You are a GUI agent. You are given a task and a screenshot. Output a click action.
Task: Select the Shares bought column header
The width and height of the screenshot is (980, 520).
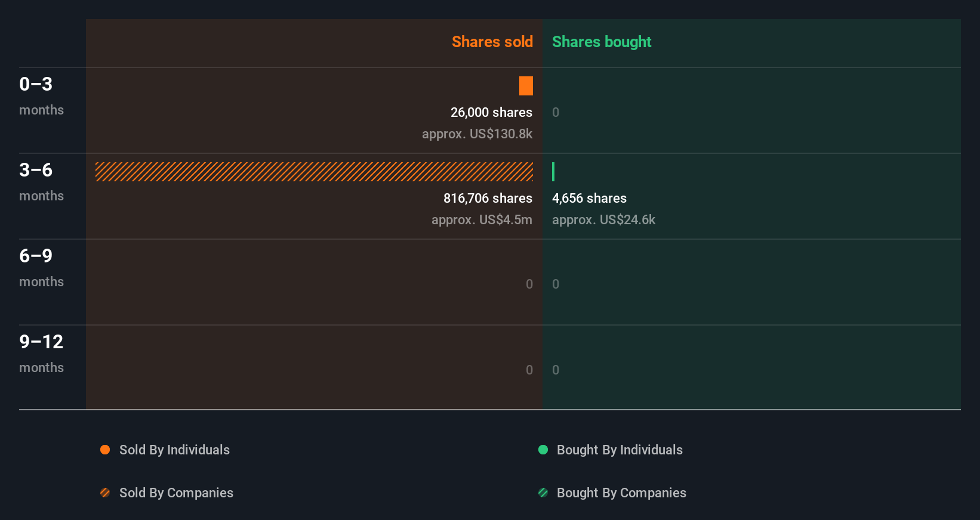(601, 42)
